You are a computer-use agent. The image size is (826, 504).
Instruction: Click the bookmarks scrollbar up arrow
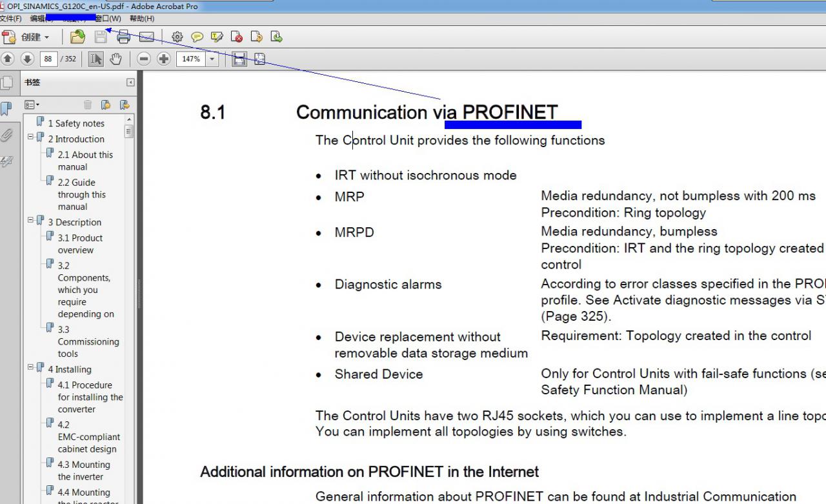click(x=129, y=120)
